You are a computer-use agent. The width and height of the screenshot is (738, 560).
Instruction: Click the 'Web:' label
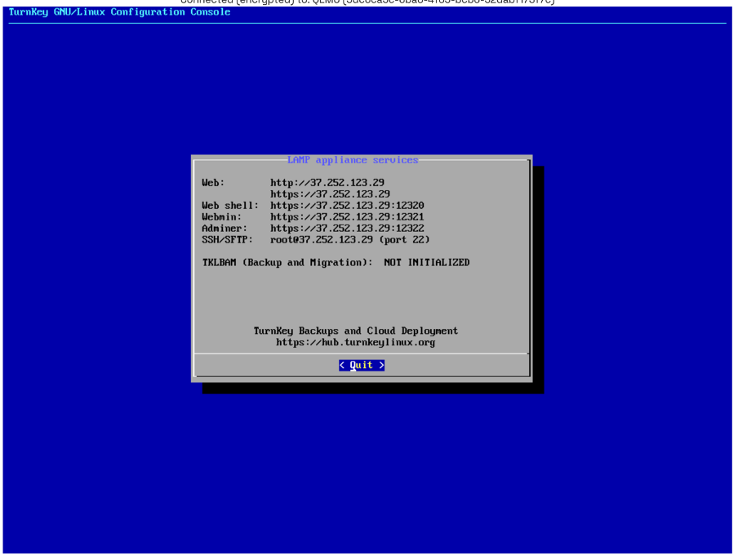213,183
